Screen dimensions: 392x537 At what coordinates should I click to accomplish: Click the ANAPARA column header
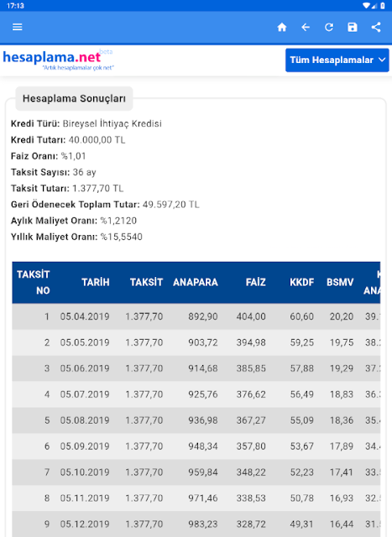196,282
